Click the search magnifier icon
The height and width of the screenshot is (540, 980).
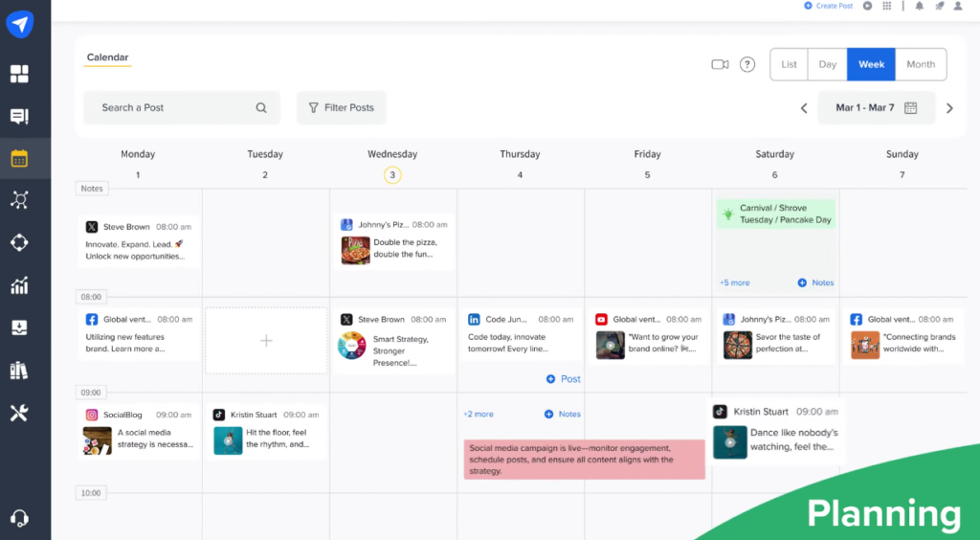(261, 107)
